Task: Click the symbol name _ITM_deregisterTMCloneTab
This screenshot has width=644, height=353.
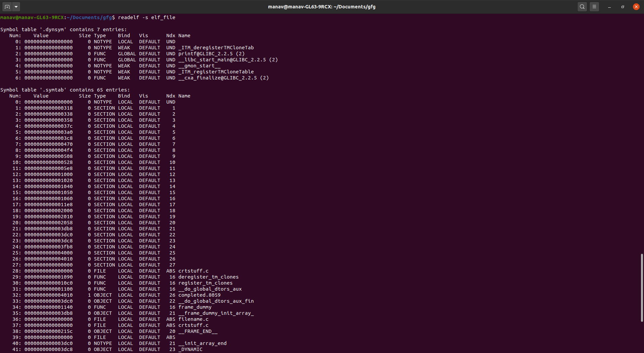Action: 216,48
